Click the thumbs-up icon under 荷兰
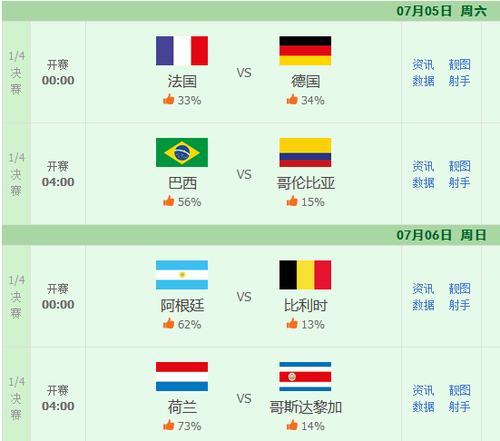The width and height of the screenshot is (500, 441). [169, 425]
